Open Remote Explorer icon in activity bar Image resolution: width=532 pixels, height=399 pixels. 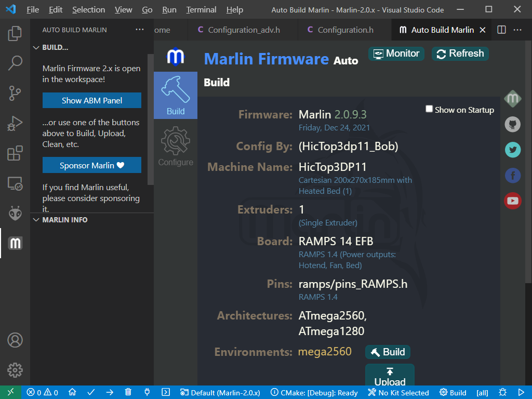15,183
